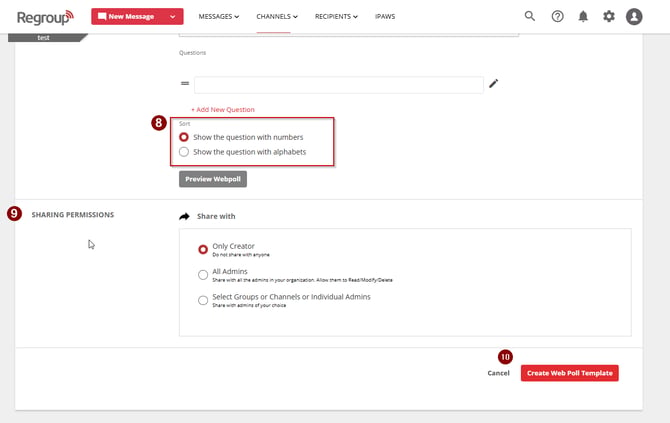Select Show the question with numbers
The height and width of the screenshot is (423, 670).
pos(184,137)
